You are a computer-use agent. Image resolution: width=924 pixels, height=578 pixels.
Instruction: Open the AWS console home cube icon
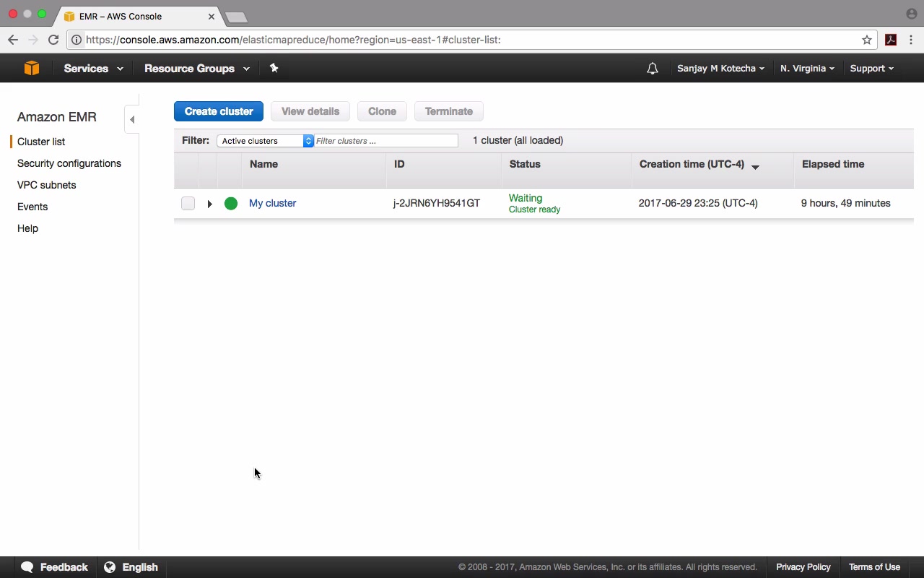tap(31, 68)
